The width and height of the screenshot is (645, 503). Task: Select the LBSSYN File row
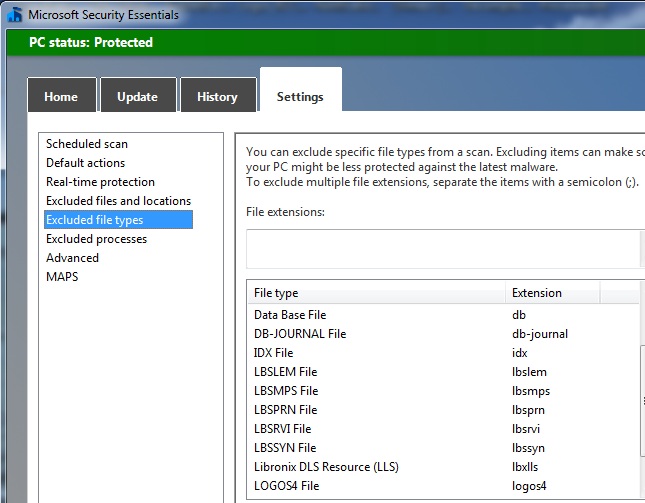click(x=443, y=447)
